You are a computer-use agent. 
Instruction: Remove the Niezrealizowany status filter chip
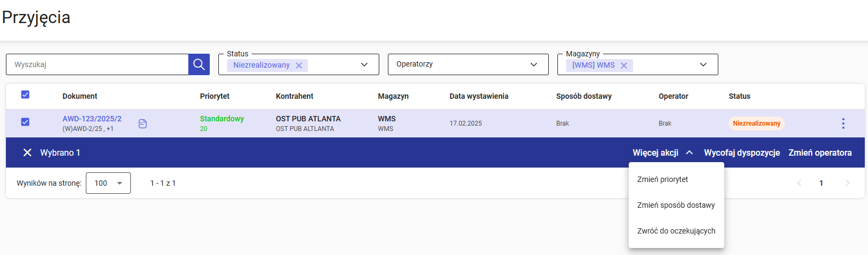click(x=299, y=65)
